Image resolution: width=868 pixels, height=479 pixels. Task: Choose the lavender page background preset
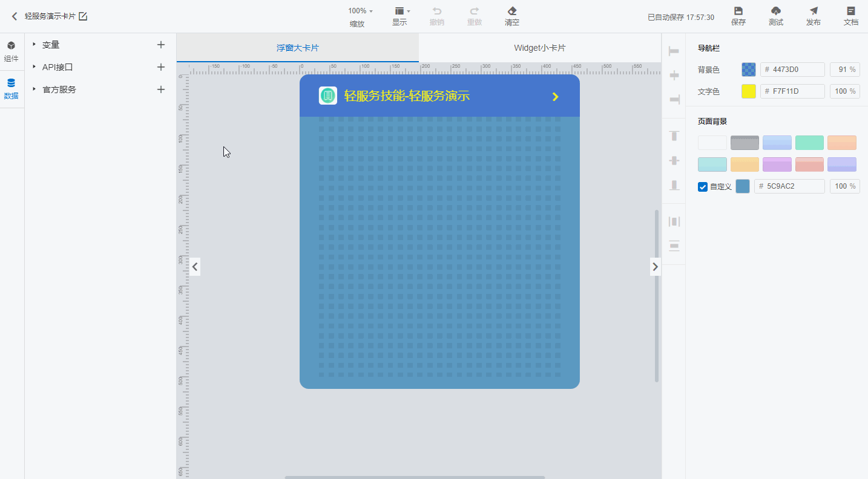(842, 165)
